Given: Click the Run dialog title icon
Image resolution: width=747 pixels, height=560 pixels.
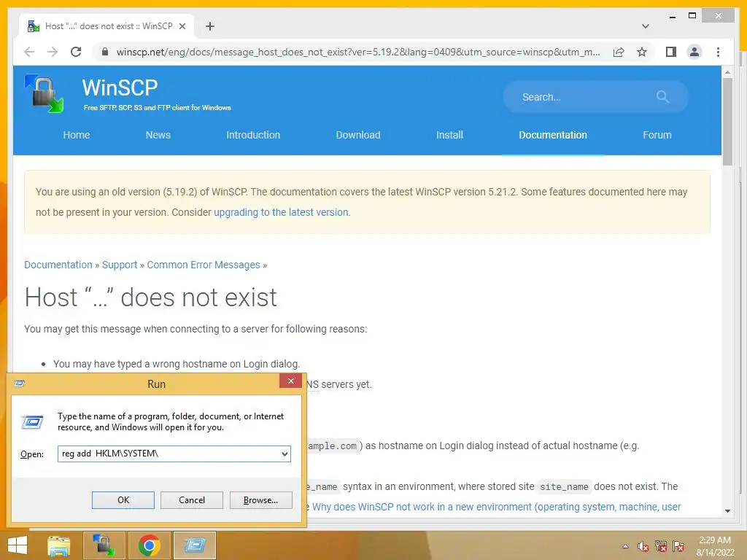Looking at the screenshot, I should click(x=20, y=384).
